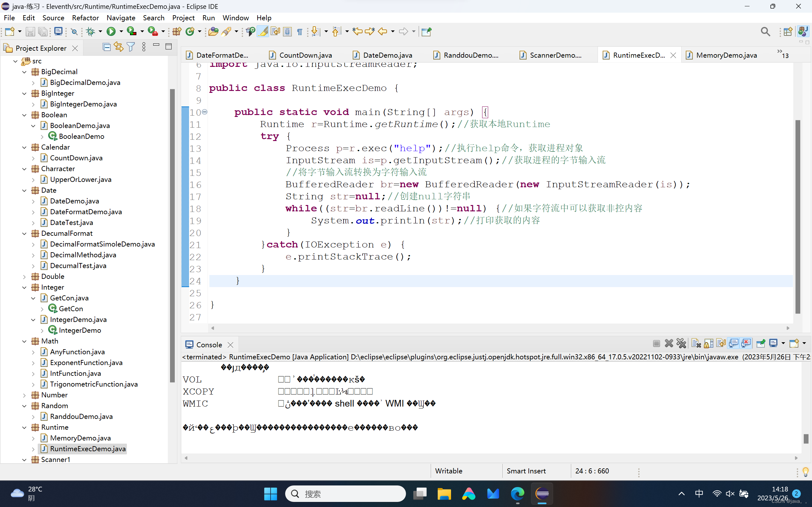This screenshot has height=507, width=812.
Task: Click the Debug bug icon
Action: point(90,31)
